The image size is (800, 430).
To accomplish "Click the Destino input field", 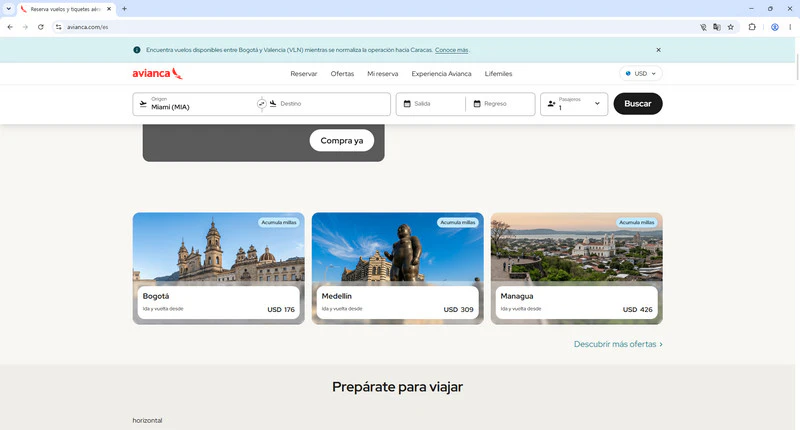I will coord(329,104).
